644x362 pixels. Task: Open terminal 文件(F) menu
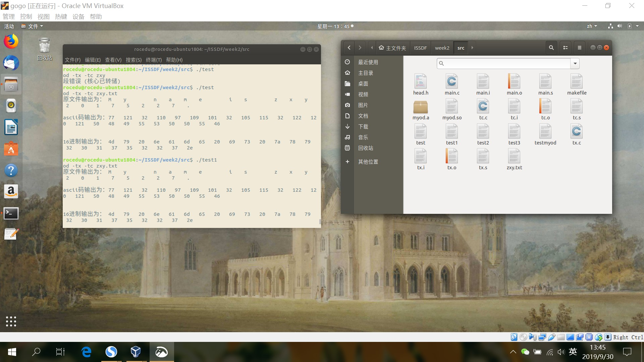click(72, 60)
